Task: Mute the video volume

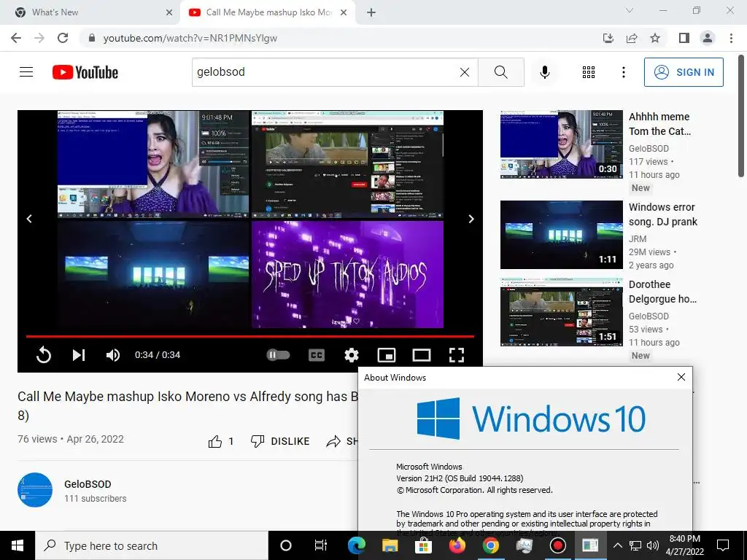Action: (x=113, y=355)
